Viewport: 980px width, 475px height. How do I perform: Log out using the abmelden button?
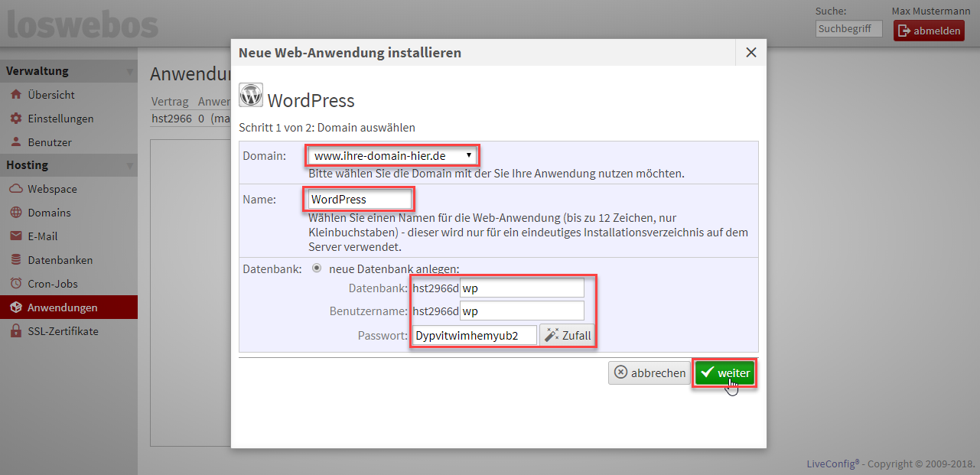(929, 31)
